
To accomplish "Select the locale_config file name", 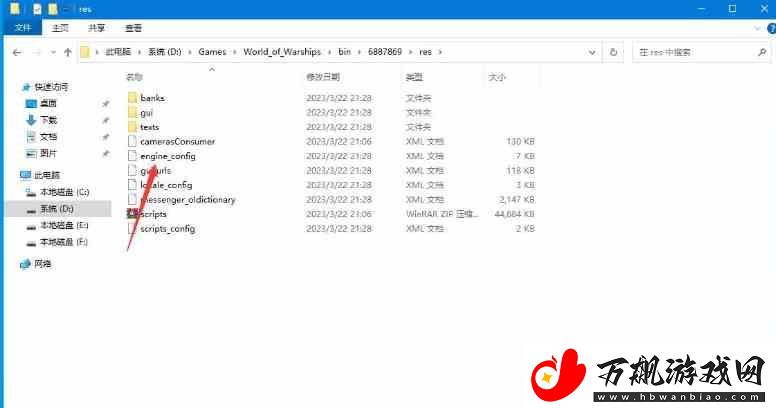I will click(166, 185).
